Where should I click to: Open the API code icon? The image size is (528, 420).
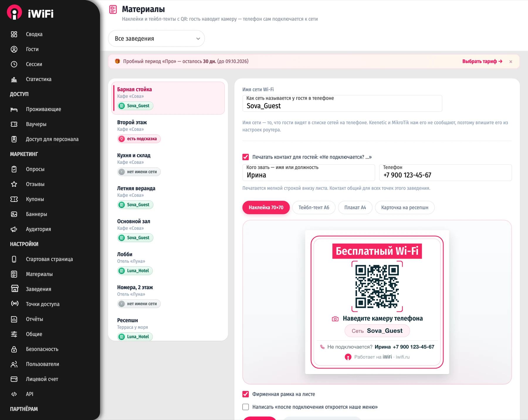click(x=14, y=394)
